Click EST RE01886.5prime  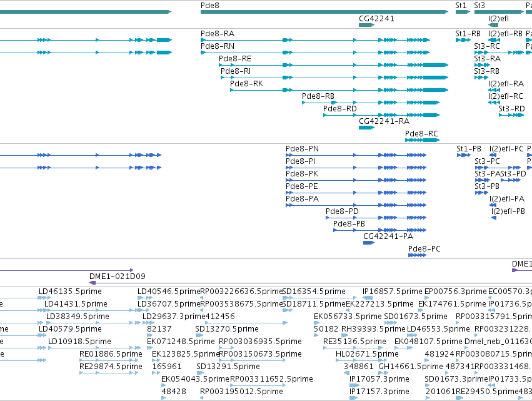click(x=111, y=354)
